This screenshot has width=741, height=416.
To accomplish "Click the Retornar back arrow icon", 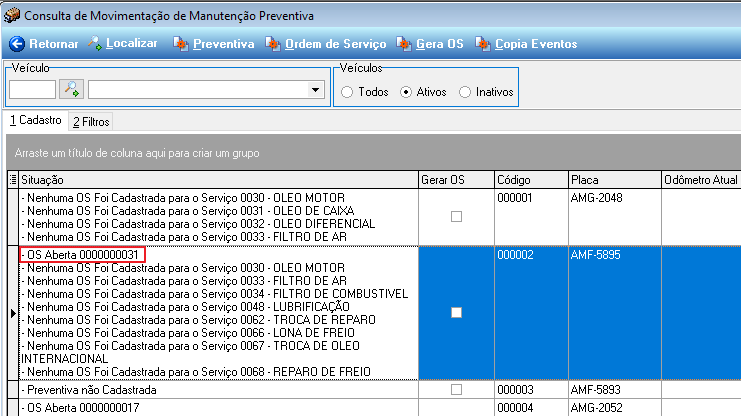I will (x=17, y=44).
